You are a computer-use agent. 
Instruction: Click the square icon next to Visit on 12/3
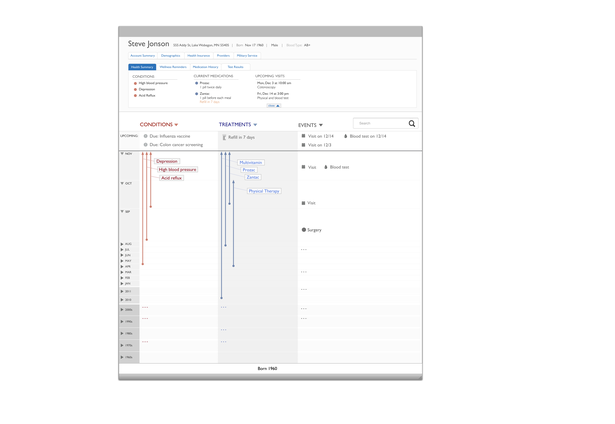pos(303,145)
